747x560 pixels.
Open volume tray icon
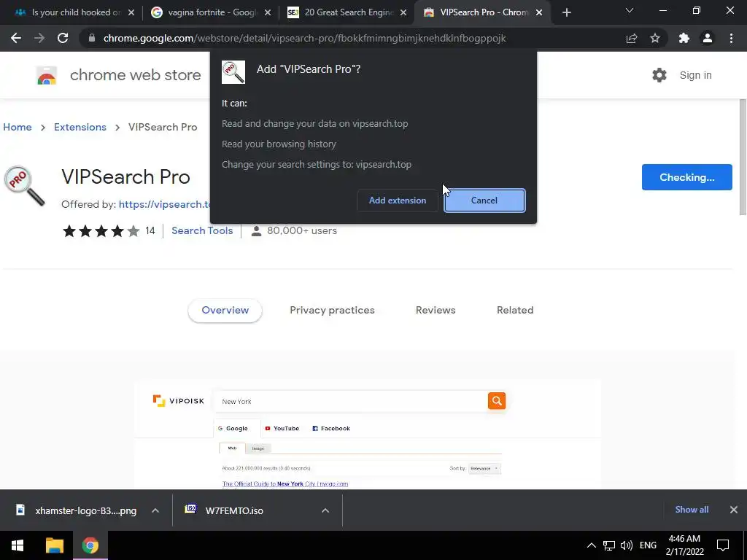pos(627,545)
